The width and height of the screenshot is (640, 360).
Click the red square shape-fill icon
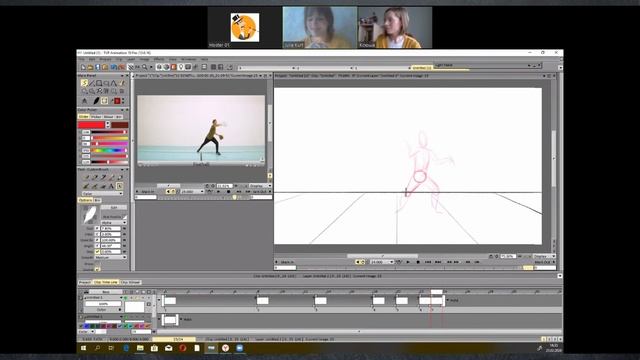[117, 100]
